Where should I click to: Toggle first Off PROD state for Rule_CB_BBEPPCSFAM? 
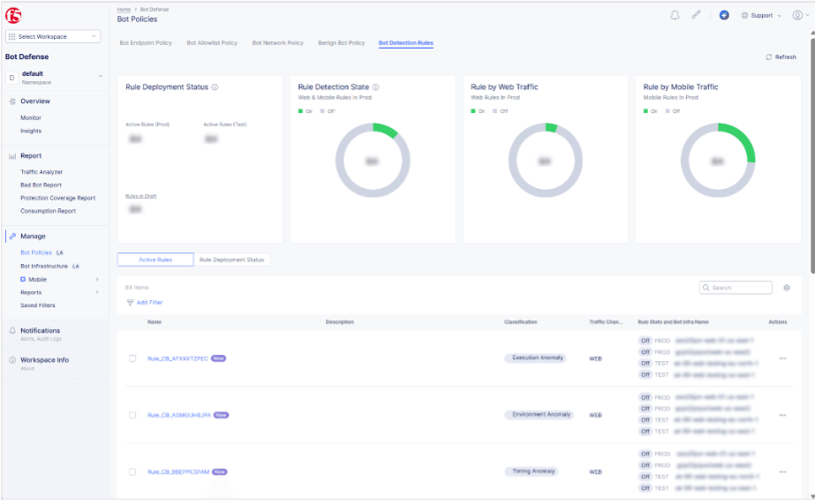[645, 454]
